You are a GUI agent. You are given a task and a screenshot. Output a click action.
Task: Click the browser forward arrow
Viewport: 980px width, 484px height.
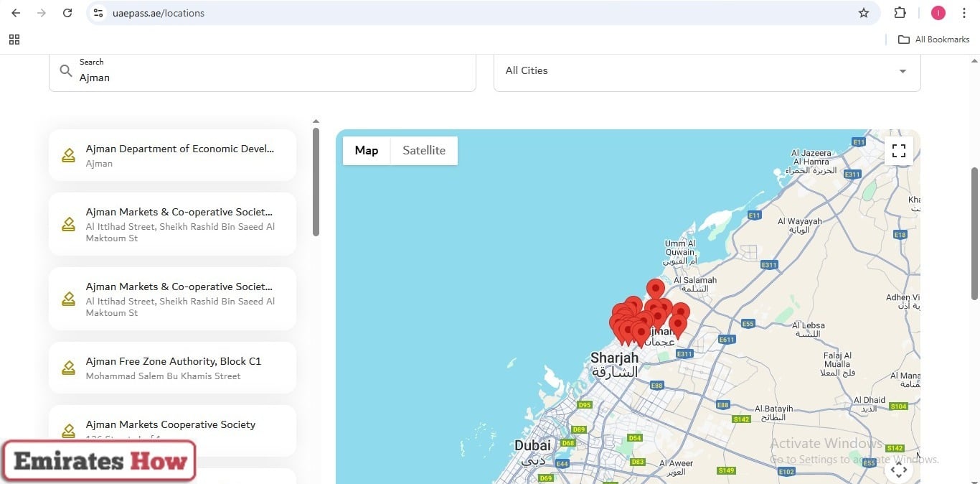[42, 13]
